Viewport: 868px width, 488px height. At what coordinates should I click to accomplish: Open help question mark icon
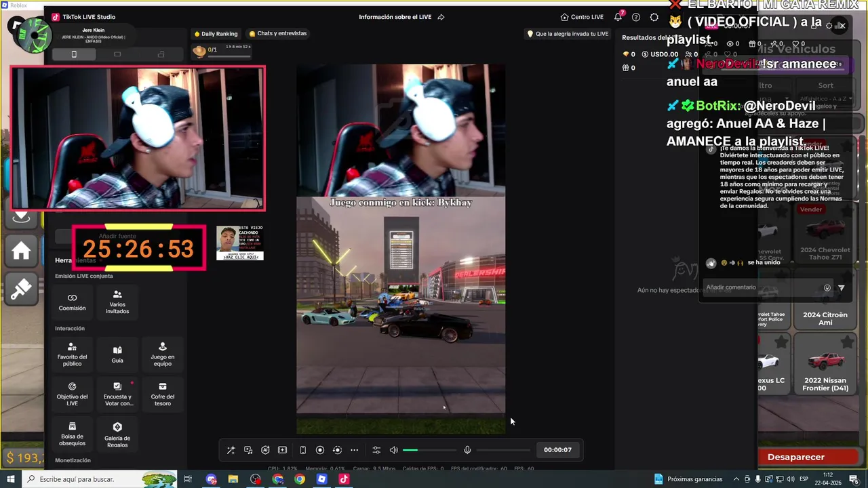click(x=636, y=17)
